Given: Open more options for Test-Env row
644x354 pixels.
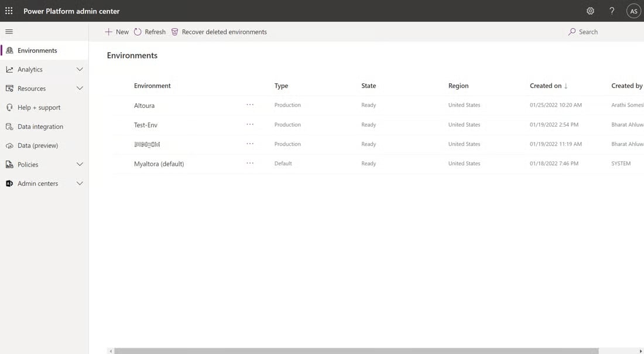Looking at the screenshot, I should coord(250,124).
